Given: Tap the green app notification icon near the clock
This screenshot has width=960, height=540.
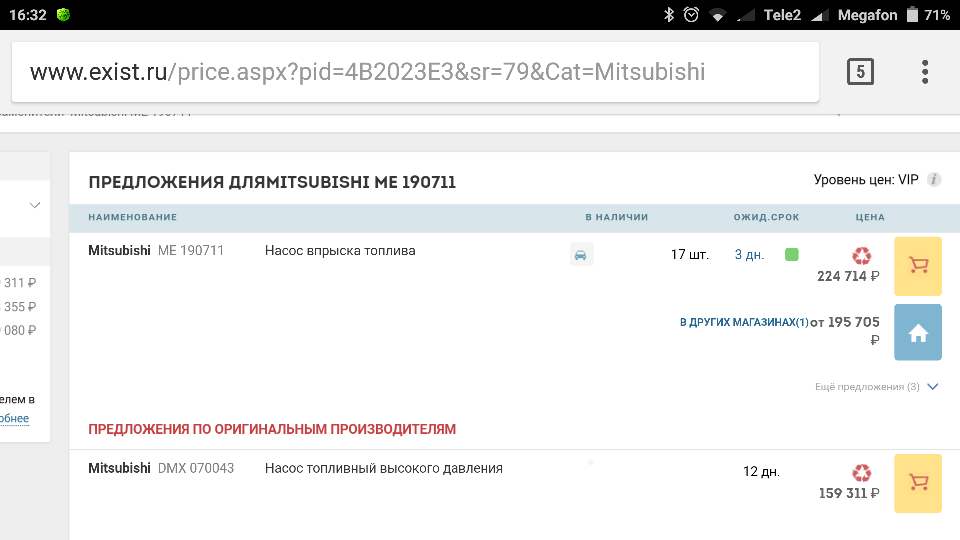Looking at the screenshot, I should pyautogui.click(x=63, y=15).
